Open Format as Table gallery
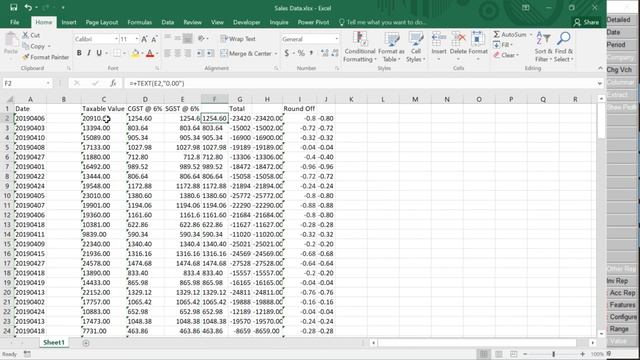The image size is (640, 360). click(x=391, y=47)
